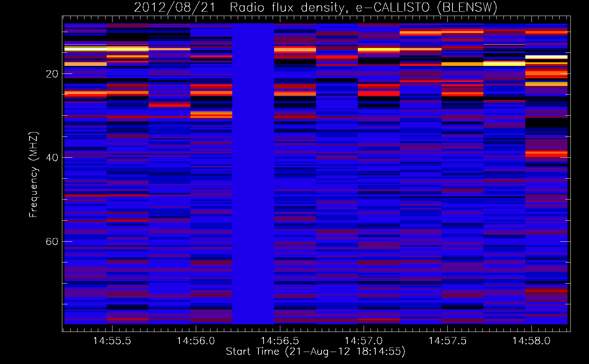
Task: Click the 'Start Time (21-Aug-12 18:14:55)' label
Action: pos(316,352)
